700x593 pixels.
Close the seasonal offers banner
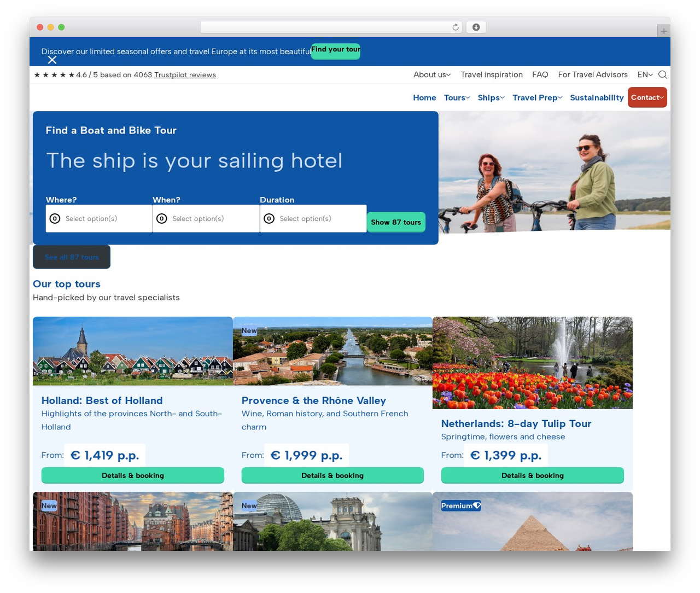[x=52, y=60]
